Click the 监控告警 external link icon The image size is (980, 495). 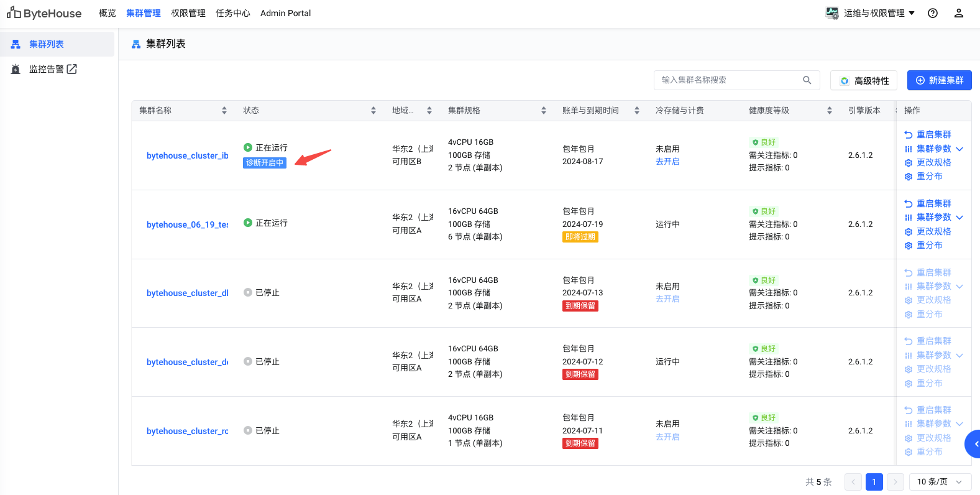click(x=72, y=69)
